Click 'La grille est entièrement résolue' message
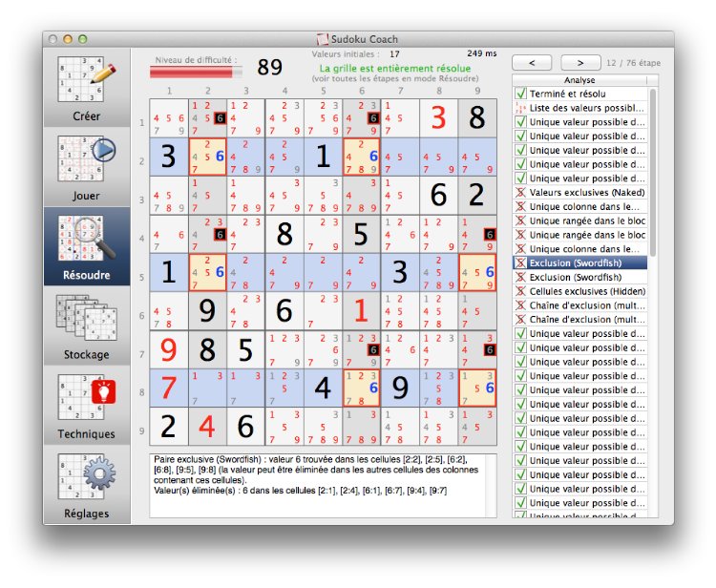 pos(395,69)
